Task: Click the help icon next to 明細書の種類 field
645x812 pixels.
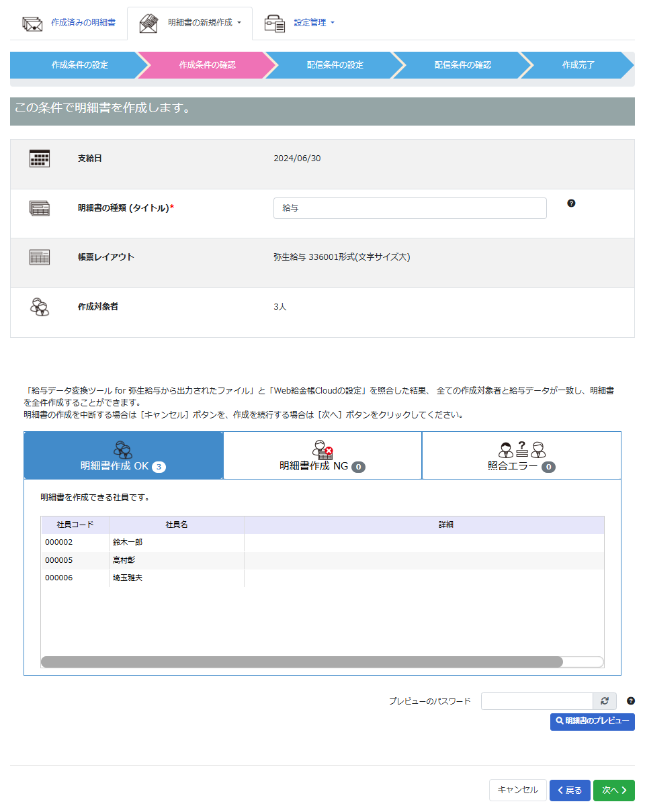Action: click(x=571, y=203)
